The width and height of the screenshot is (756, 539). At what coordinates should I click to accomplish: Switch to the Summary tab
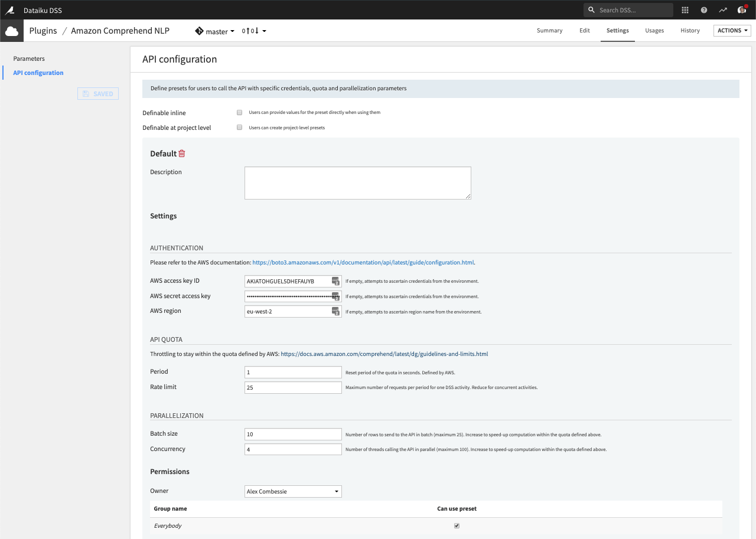coord(549,30)
